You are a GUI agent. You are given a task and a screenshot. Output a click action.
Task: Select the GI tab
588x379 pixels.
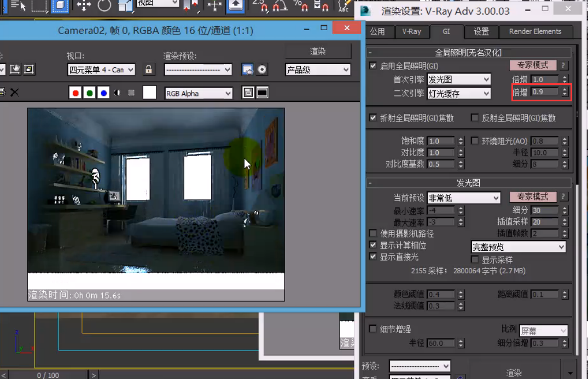point(446,32)
